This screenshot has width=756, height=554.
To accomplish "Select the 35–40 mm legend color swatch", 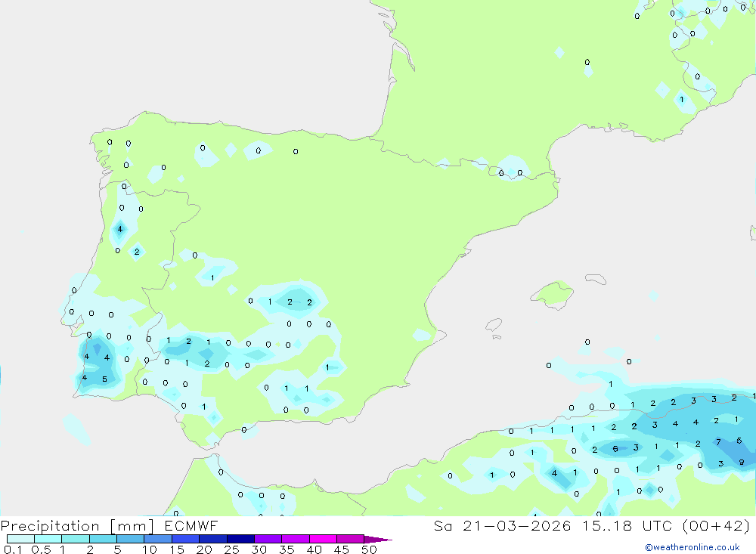I will point(296,539).
